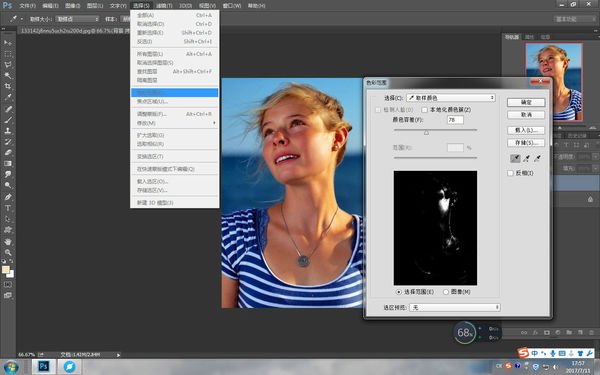Select the Pen tool
Viewport: 600px width, 375px height.
tap(8, 197)
